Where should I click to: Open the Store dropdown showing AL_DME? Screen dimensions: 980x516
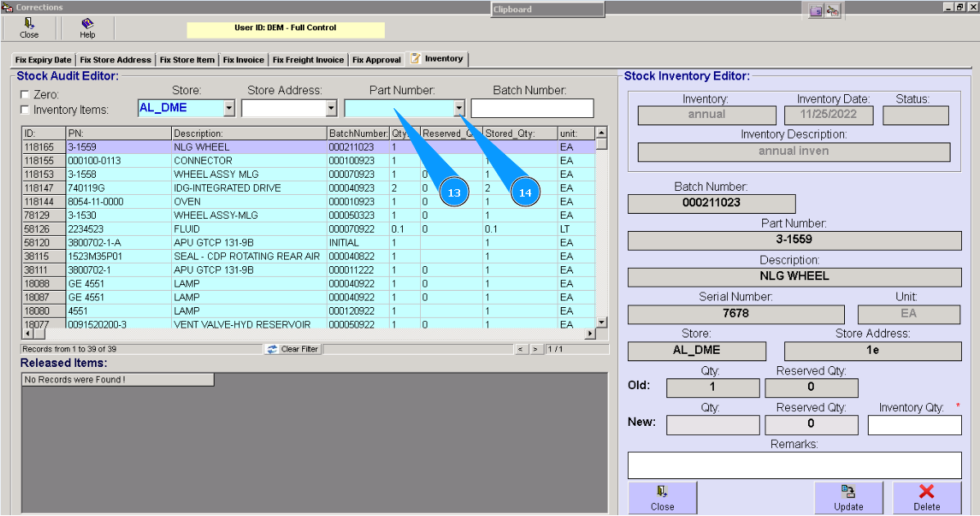click(x=228, y=108)
